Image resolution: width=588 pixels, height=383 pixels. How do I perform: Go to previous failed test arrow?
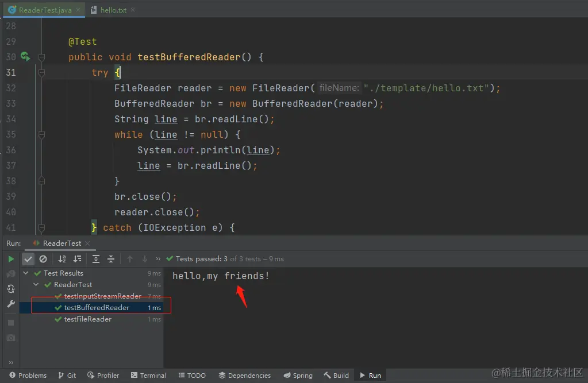[x=130, y=259]
